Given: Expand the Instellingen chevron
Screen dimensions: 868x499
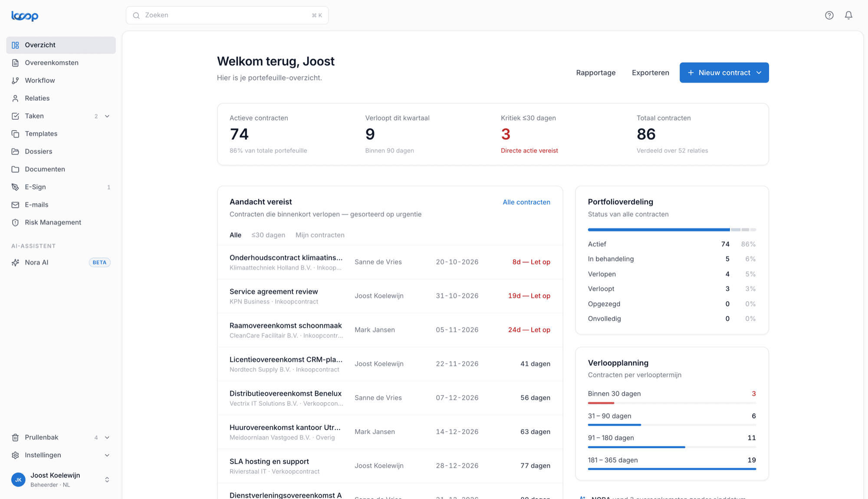Looking at the screenshot, I should [x=107, y=455].
